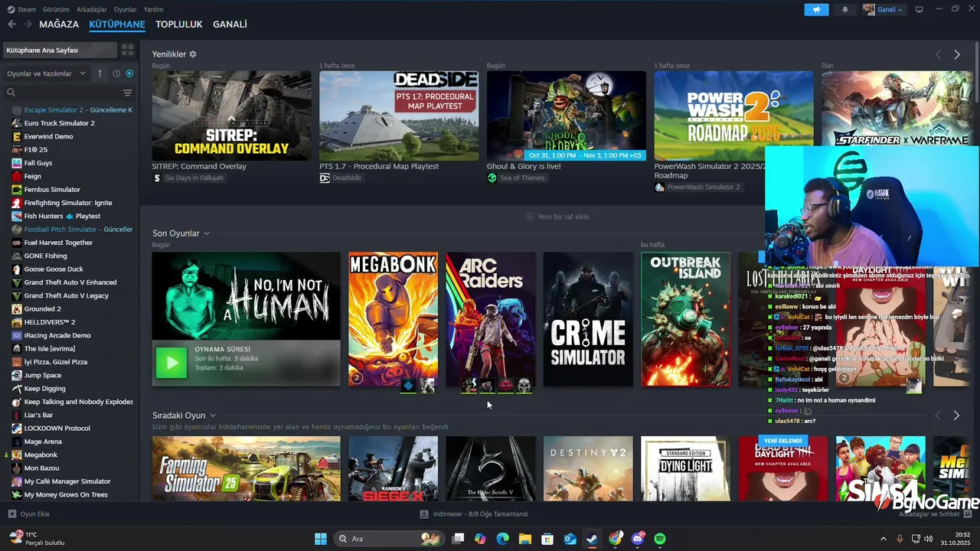Go back with the left arrow

11,24
